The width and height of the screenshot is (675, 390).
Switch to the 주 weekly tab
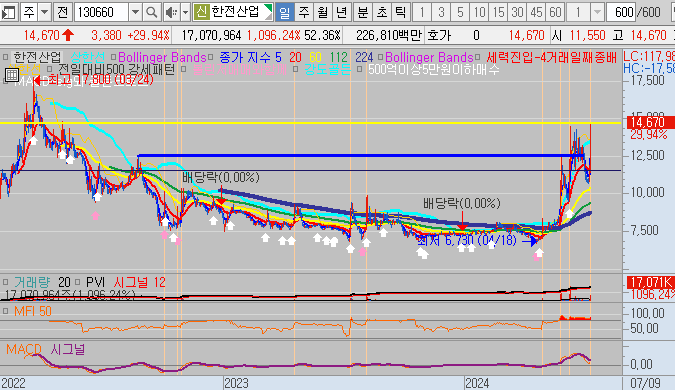coord(304,12)
